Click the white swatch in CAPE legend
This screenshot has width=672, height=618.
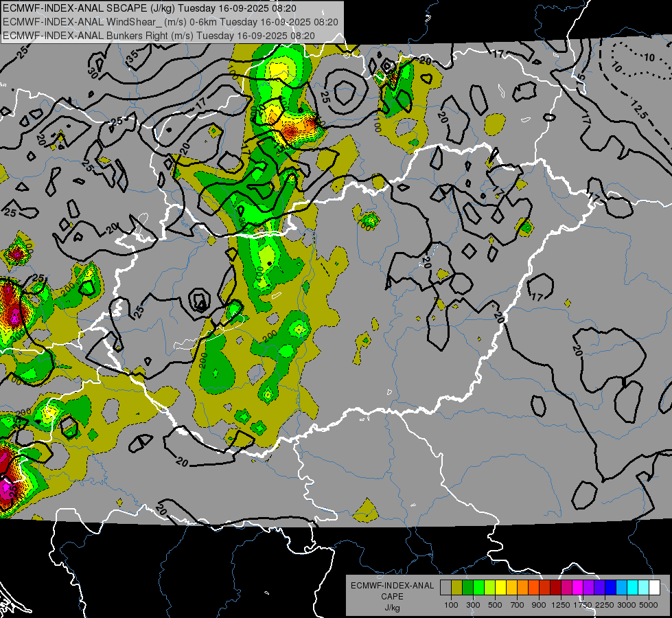pyautogui.click(x=654, y=588)
